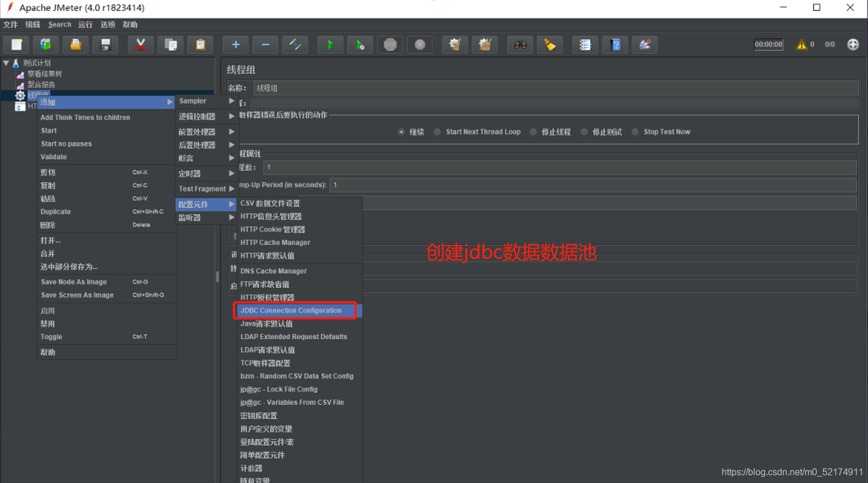868x483 pixels.
Task: Click the minus Collapse all icon
Action: tap(265, 45)
